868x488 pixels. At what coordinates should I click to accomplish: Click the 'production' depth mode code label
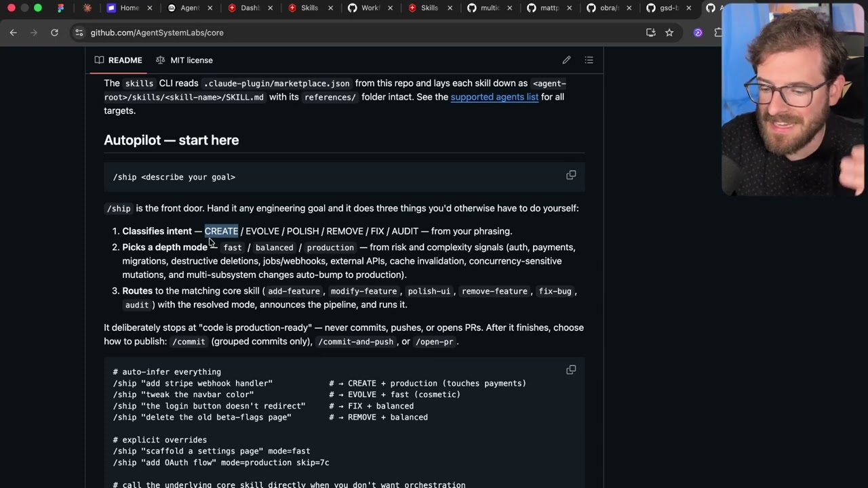pyautogui.click(x=330, y=247)
